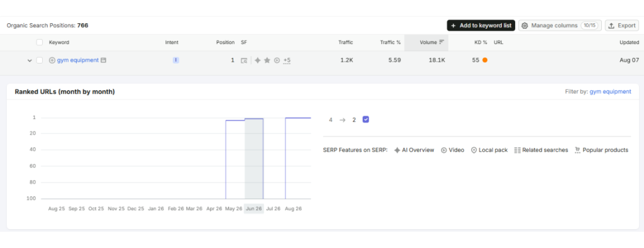Tick the select-all checkbox in table header
This screenshot has width=644, height=248.
40,42
